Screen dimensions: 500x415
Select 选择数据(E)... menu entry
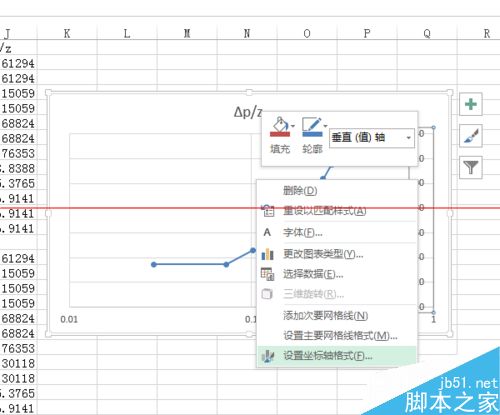[337, 274]
